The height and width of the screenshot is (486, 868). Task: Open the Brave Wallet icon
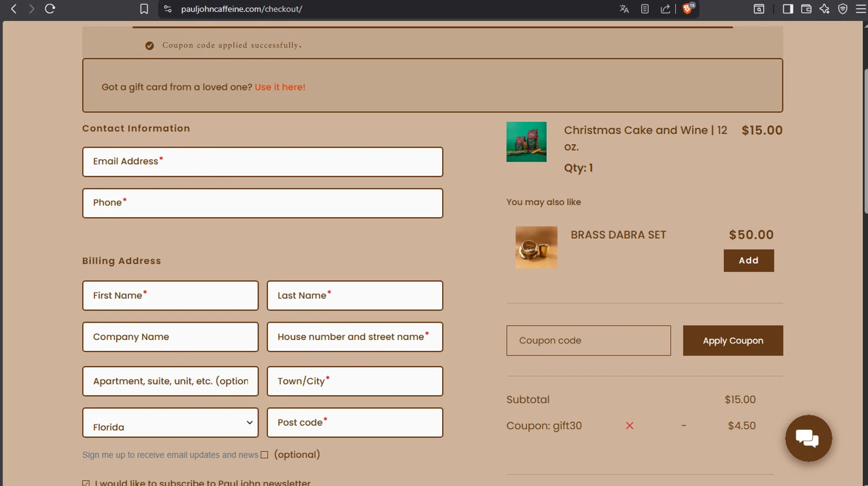tap(806, 9)
